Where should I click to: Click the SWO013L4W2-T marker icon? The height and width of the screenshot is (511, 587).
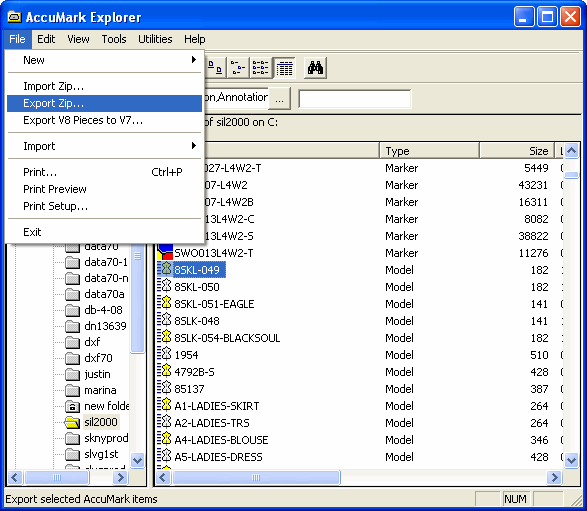pyautogui.click(x=165, y=253)
